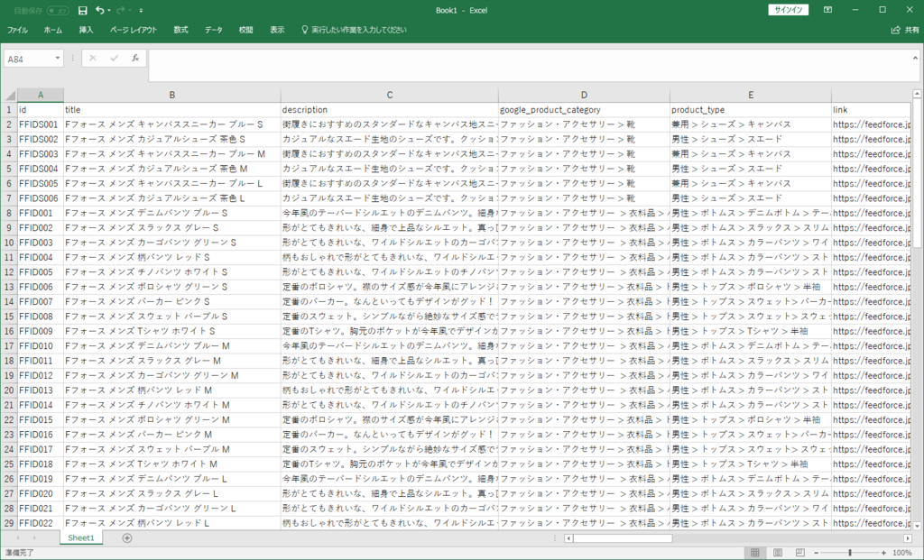Open the 挿入 (Insert) ribbon tab
Screen dimensions: 924x560
(86, 30)
